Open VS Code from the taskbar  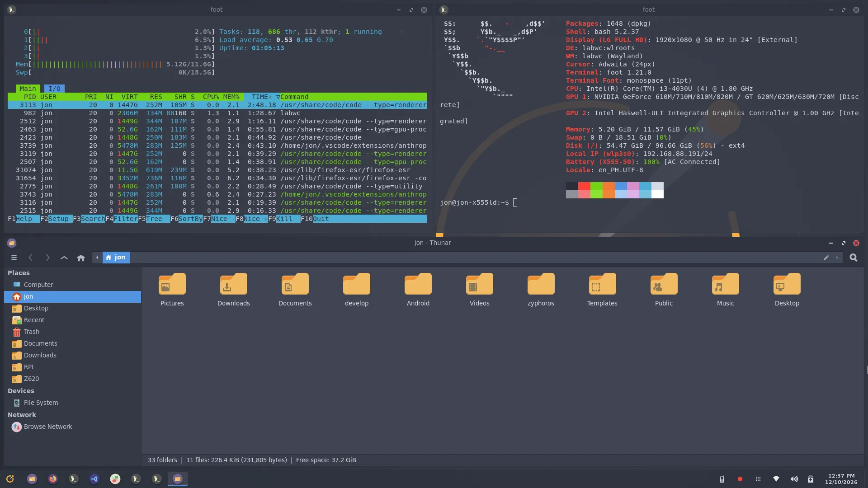tap(94, 479)
